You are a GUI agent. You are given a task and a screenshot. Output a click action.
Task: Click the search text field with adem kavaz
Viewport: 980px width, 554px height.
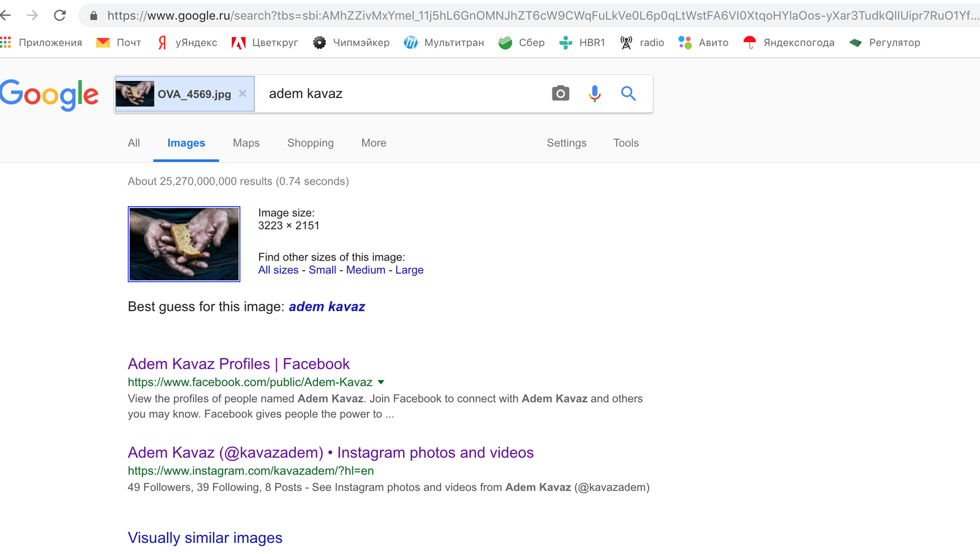[x=398, y=94]
